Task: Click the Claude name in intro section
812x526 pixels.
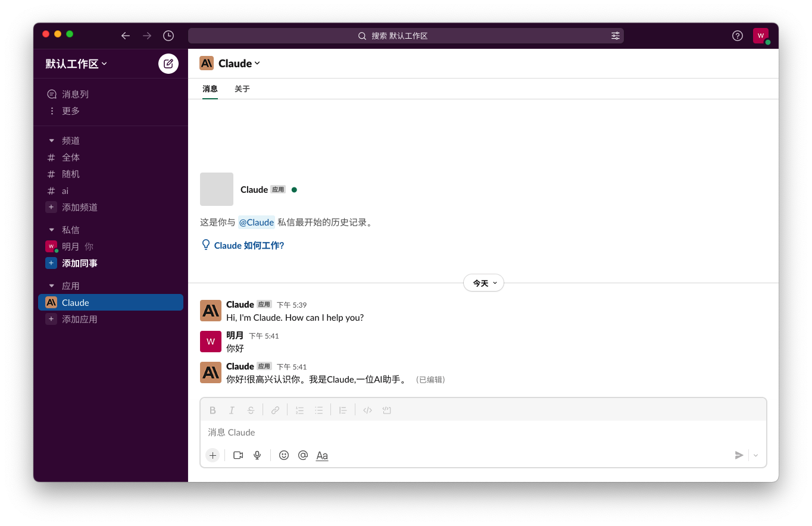Action: (254, 190)
